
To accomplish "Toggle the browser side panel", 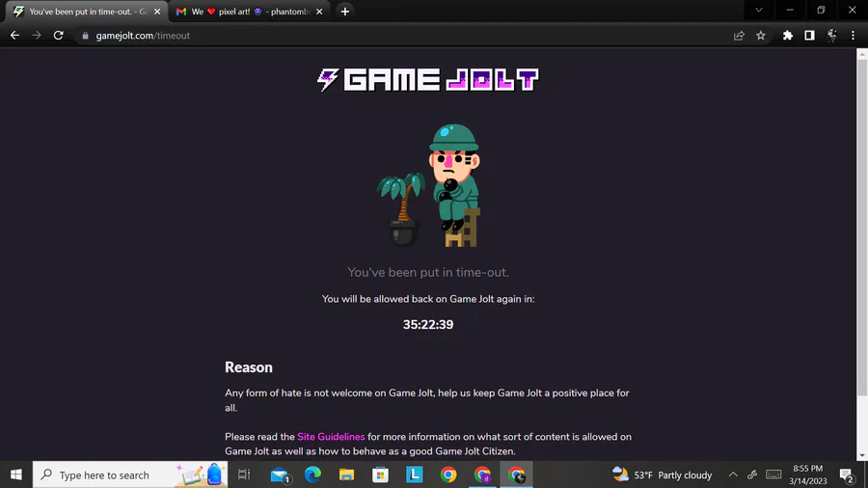I will [x=809, y=36].
